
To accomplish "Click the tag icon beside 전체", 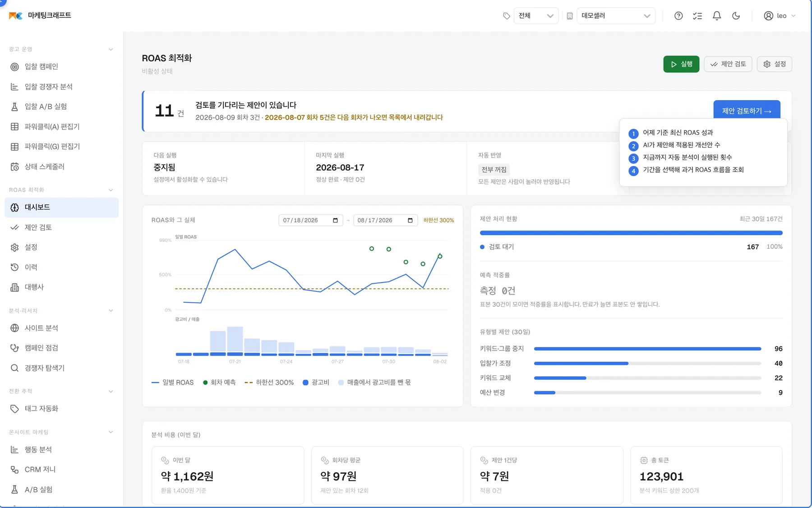I will pos(507,16).
